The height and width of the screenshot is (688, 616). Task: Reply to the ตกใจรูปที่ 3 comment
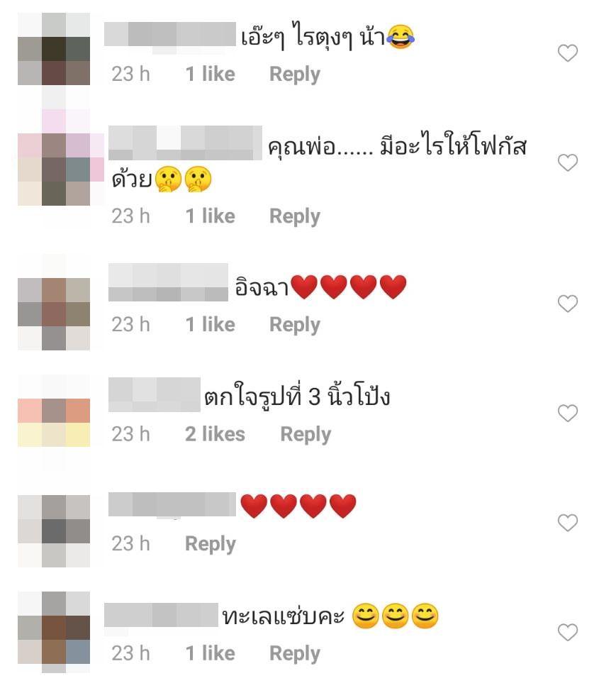click(x=306, y=435)
